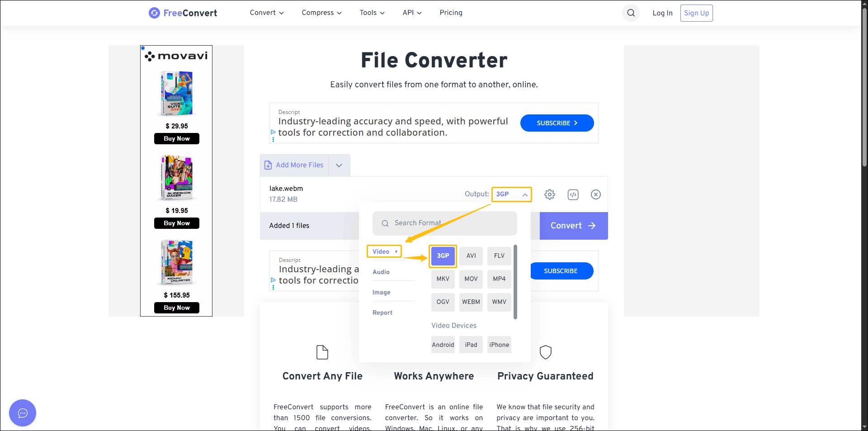Open the live chat bubble

point(23,413)
